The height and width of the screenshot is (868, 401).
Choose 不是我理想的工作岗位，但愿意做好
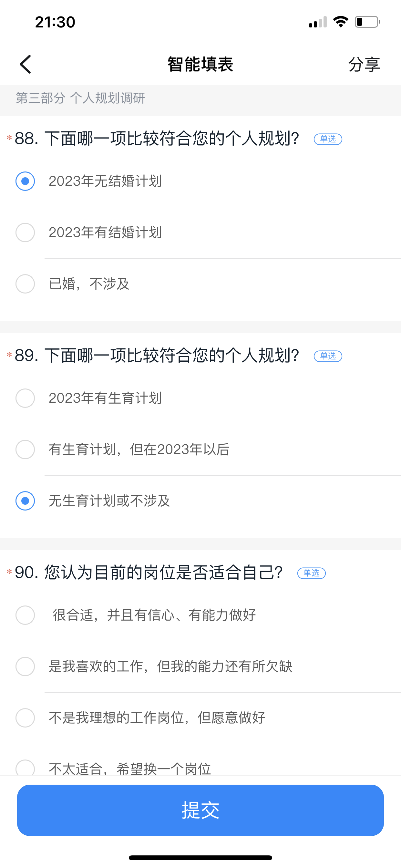click(x=25, y=718)
